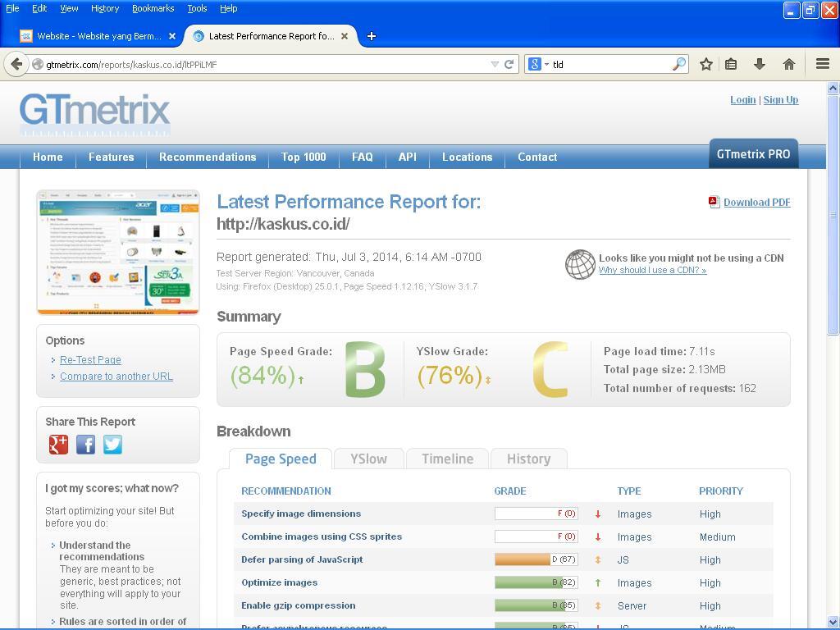Expand Defer parsing of JavaScript recommendation
This screenshot has width=840, height=630.
click(504, 559)
